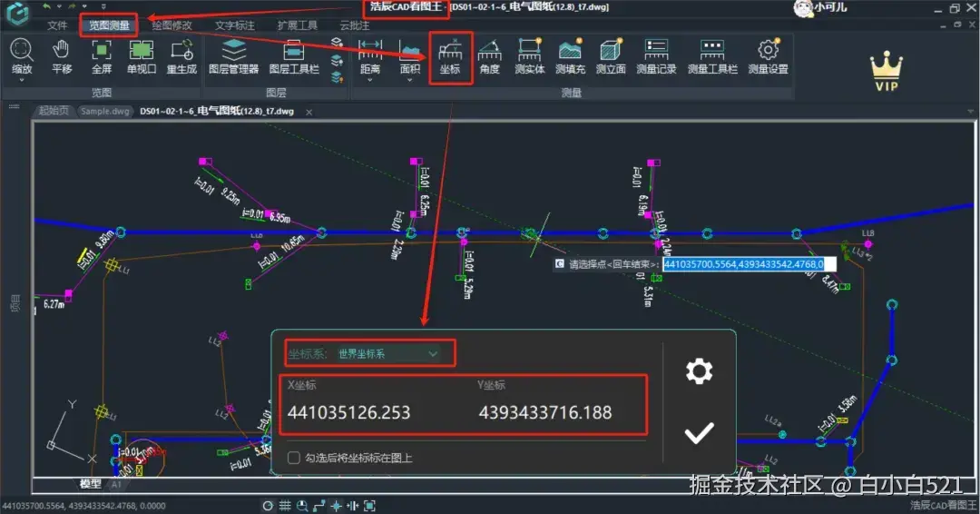Open 测量记录 measurement records

pos(656,56)
